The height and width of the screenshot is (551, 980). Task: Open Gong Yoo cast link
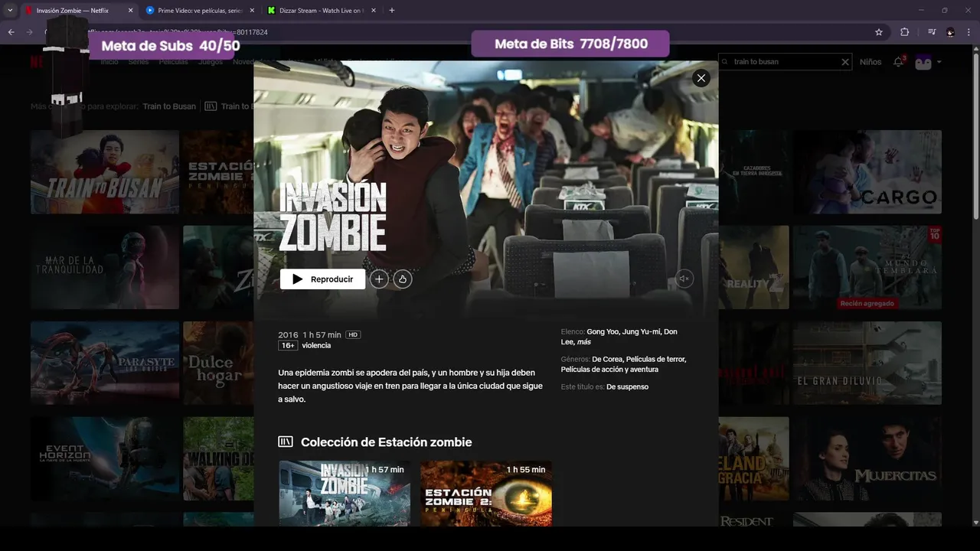(x=603, y=331)
